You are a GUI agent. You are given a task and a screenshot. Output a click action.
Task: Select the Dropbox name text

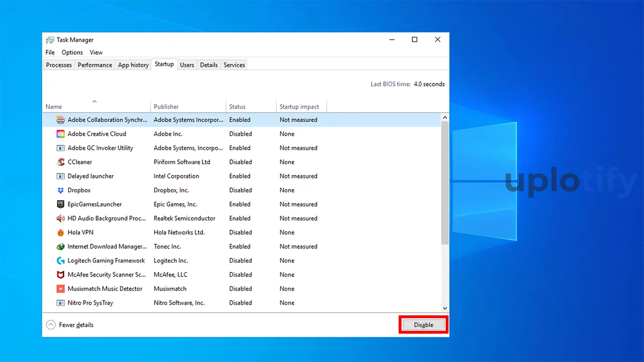click(x=79, y=190)
